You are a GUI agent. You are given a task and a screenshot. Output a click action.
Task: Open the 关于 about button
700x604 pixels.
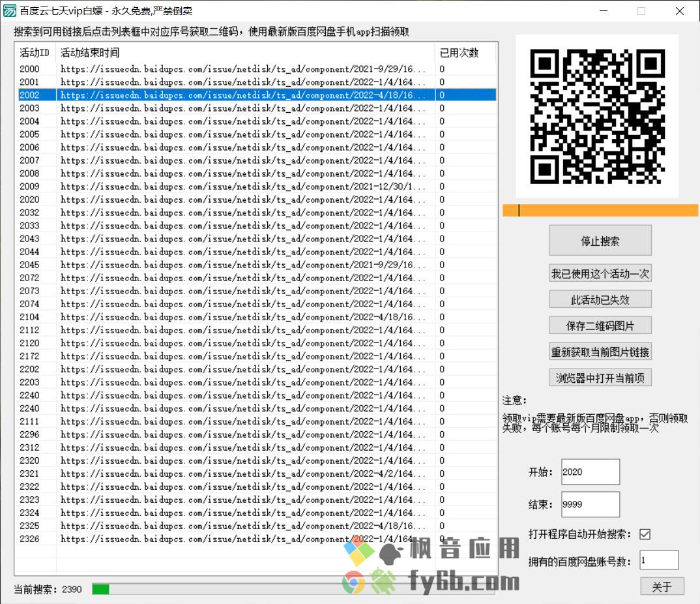662,586
